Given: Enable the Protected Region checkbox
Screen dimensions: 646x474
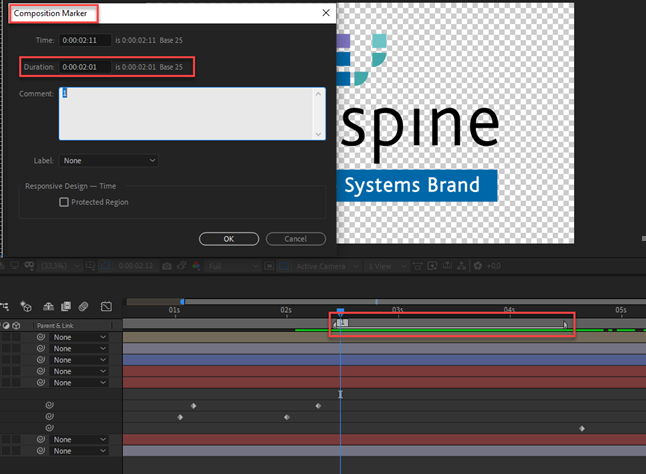Looking at the screenshot, I should [x=64, y=202].
